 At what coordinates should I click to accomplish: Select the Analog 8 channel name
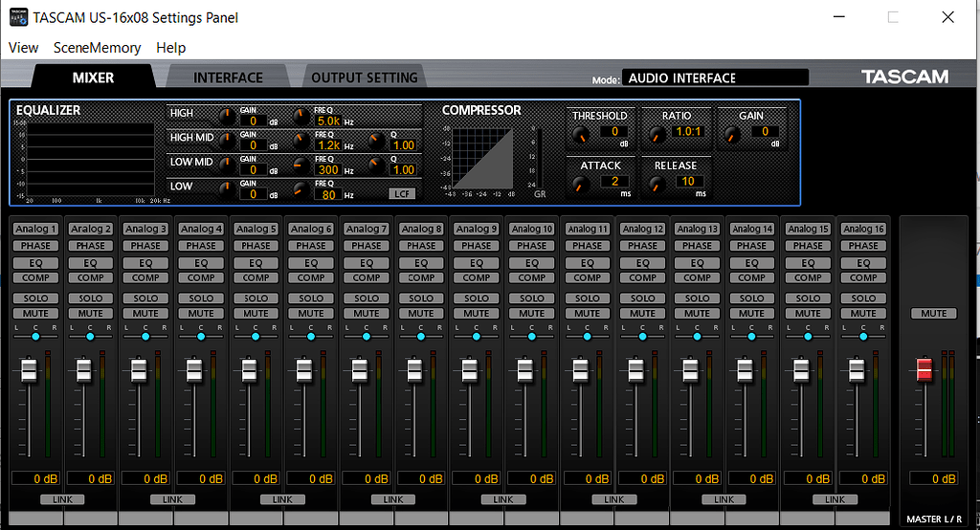coord(421,229)
